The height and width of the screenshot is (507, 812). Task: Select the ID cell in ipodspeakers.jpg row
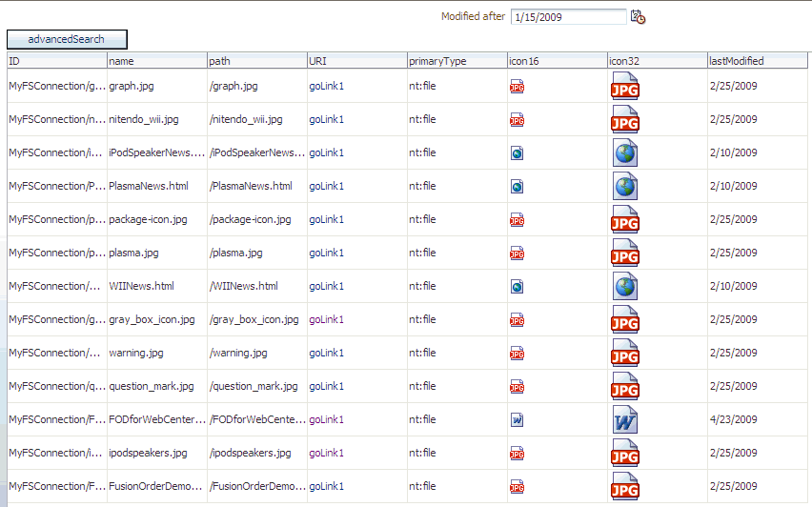tap(57, 453)
